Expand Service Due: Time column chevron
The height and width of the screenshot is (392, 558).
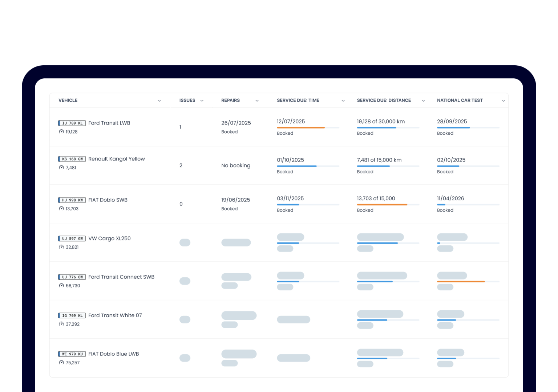(x=343, y=101)
